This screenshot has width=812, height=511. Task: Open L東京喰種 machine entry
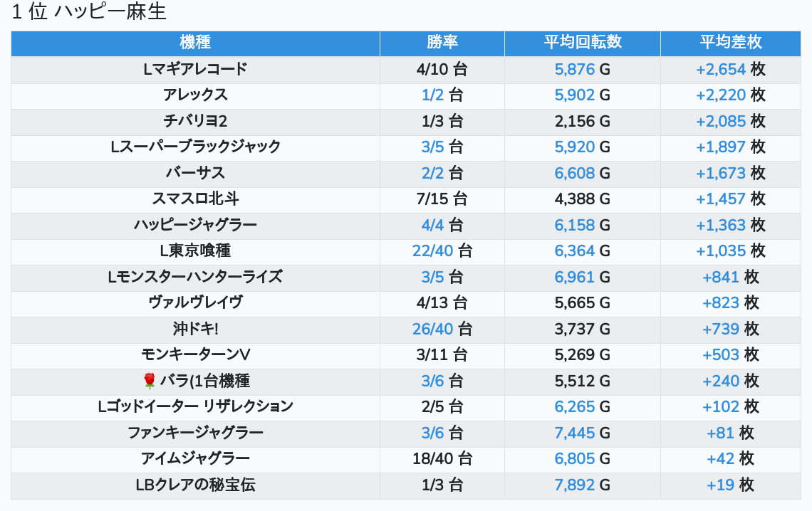[x=195, y=251]
